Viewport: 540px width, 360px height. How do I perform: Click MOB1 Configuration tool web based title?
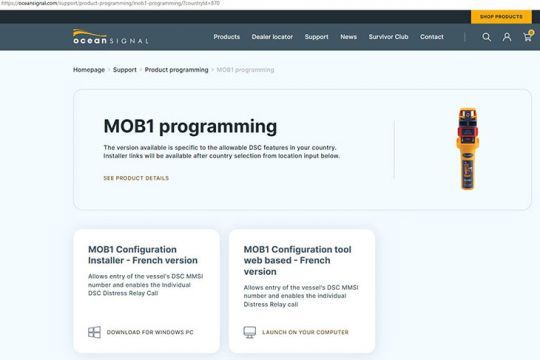click(298, 260)
